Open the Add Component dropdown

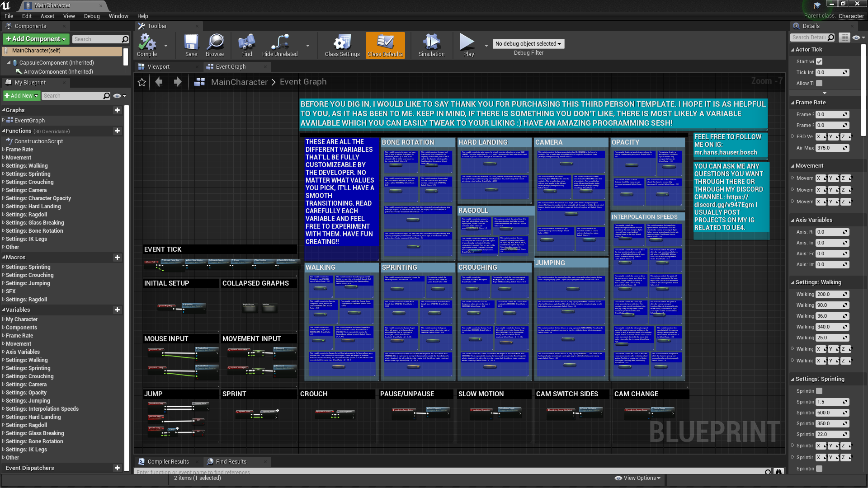[36, 39]
